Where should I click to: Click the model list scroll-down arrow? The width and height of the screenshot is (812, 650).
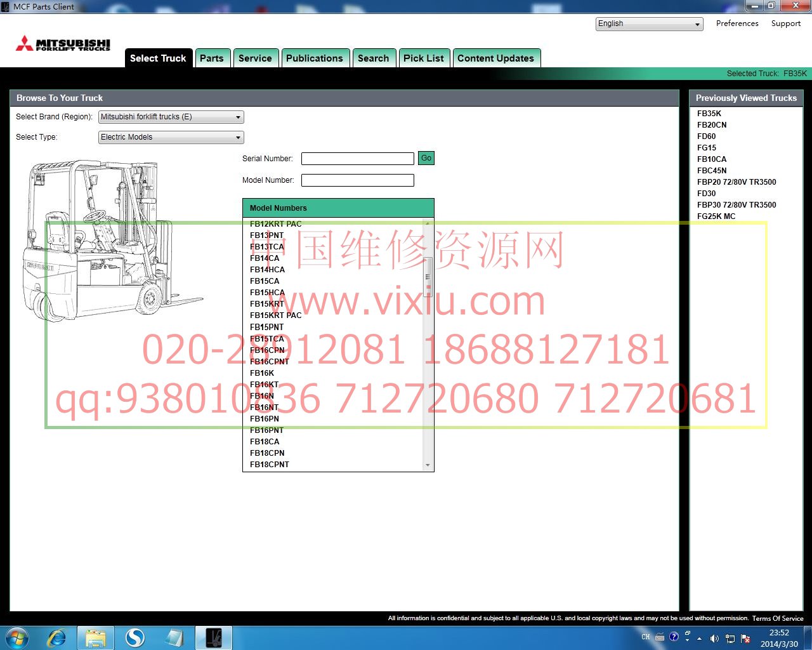coord(428,465)
